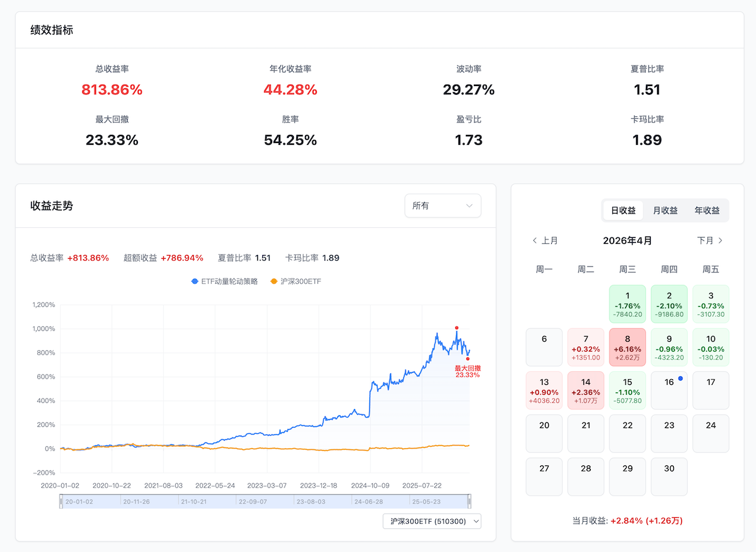Toggle the ETF动量轮动策略 legend series
Screen dimensions: 756x552
225,281
